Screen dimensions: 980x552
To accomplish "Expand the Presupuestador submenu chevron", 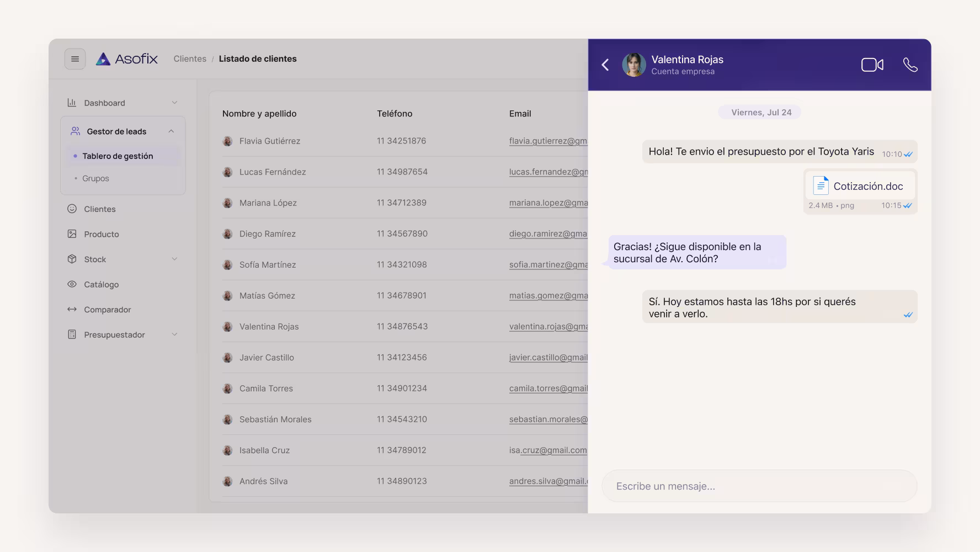I will (174, 335).
